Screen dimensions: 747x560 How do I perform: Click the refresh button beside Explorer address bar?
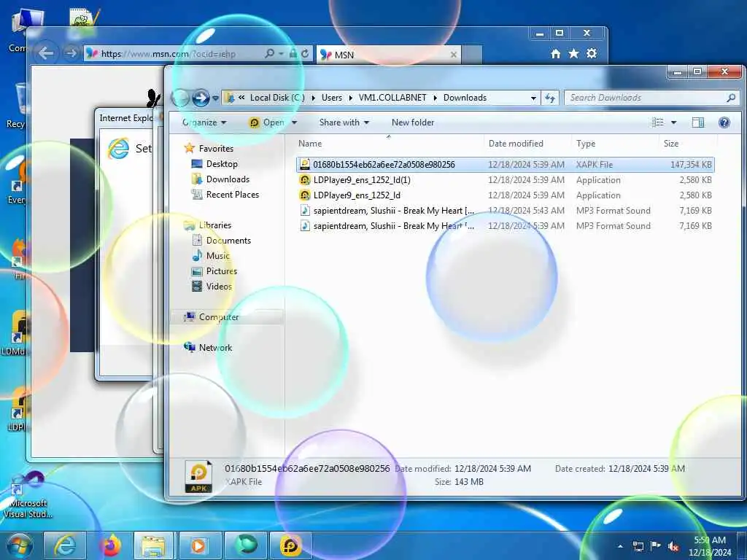point(550,98)
